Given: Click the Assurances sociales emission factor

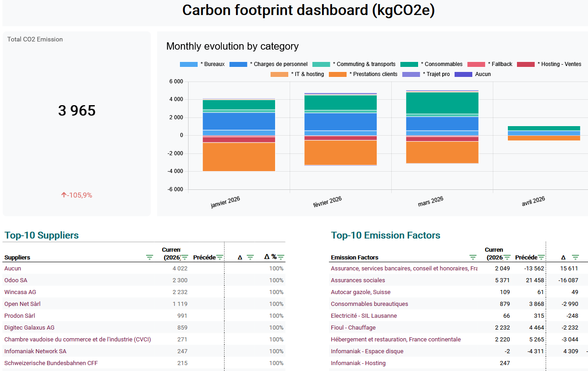Looking at the screenshot, I should (358, 280).
